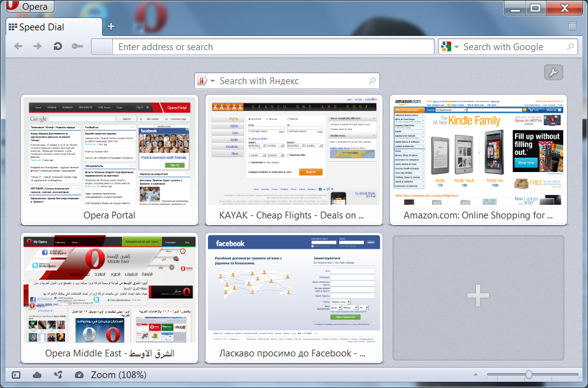
Task: Click the page badge beside address field
Action: tap(102, 47)
